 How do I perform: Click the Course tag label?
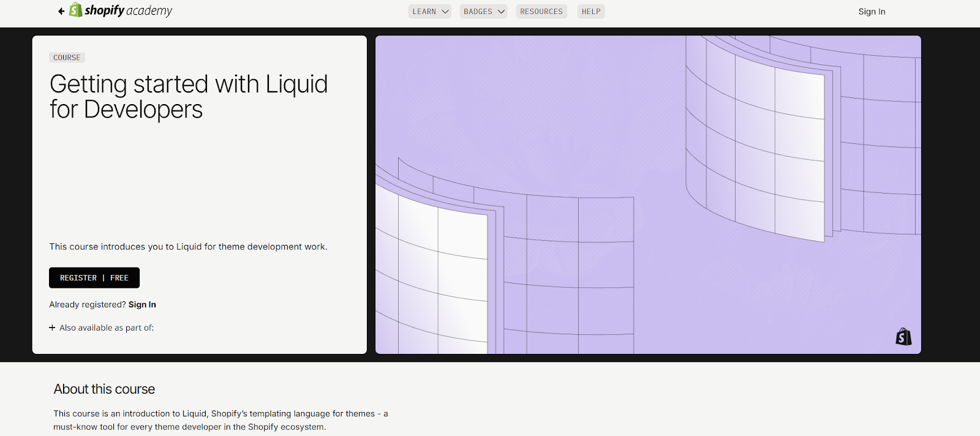tap(67, 58)
